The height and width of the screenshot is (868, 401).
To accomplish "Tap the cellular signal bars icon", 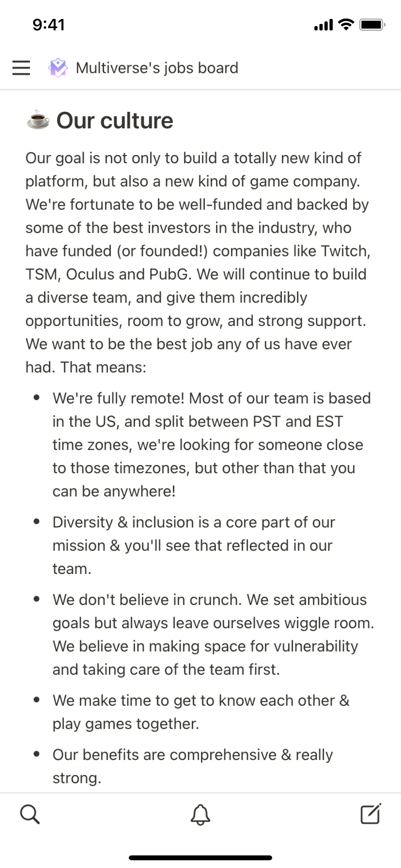I will [x=323, y=25].
